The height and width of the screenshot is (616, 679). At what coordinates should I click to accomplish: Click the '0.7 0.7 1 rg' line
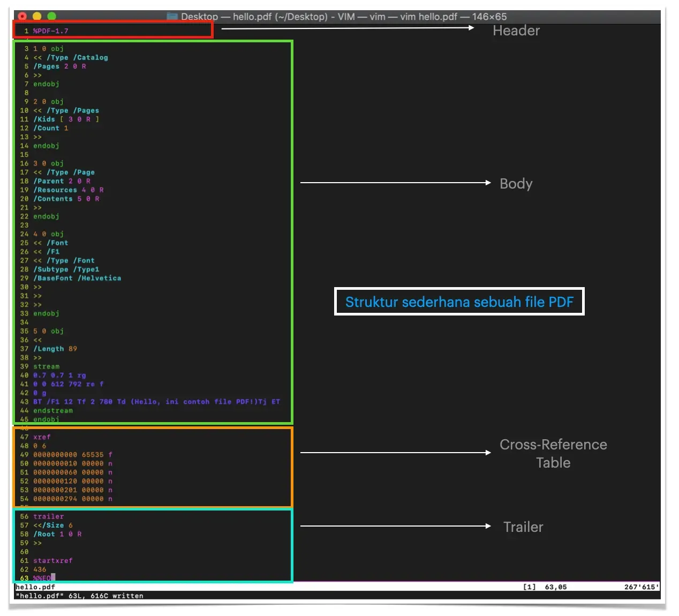(59, 375)
